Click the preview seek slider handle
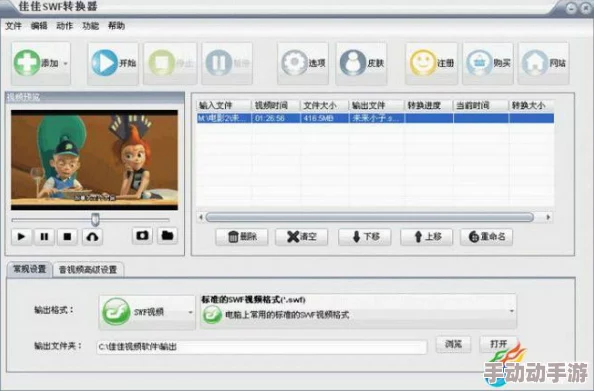 click(95, 219)
